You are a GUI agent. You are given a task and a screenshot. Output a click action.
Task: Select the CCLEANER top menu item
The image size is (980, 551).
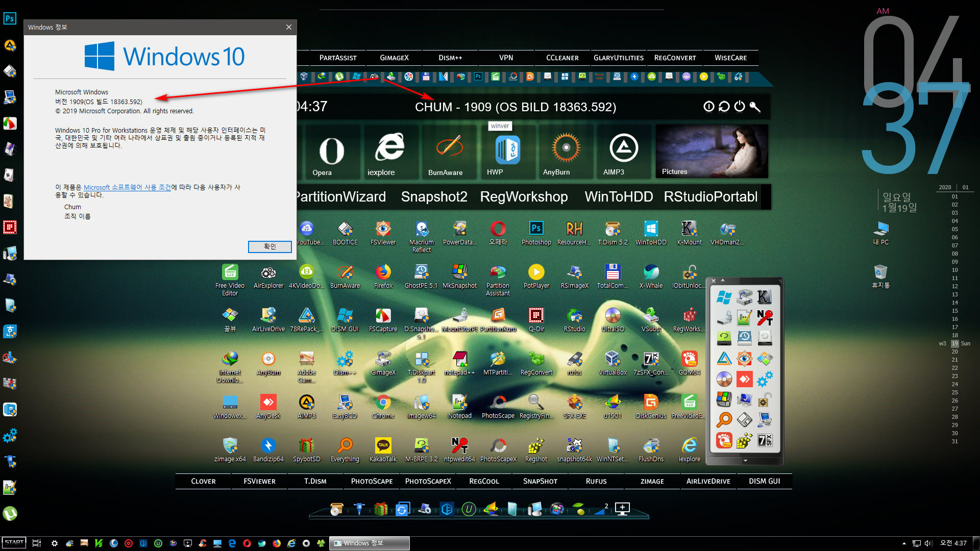[x=562, y=58]
